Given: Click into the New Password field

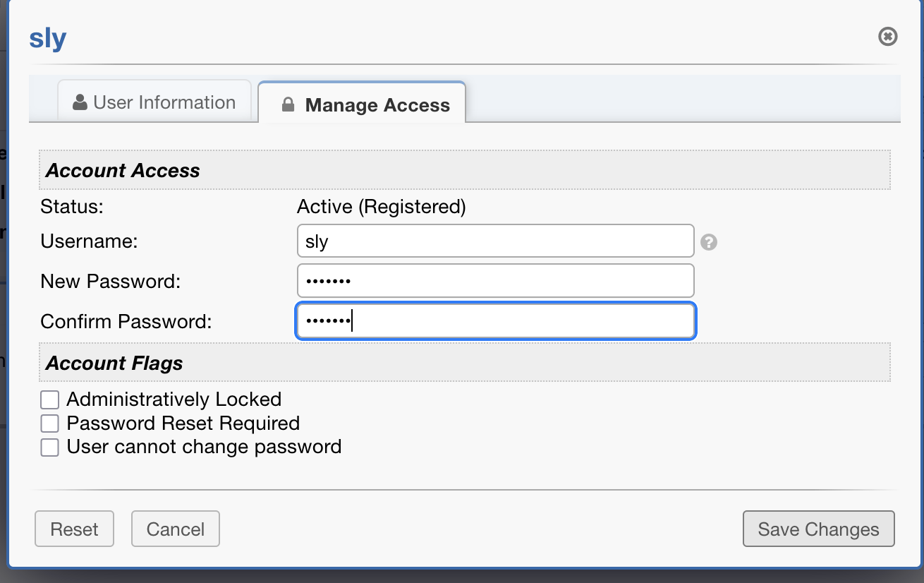Looking at the screenshot, I should point(495,281).
